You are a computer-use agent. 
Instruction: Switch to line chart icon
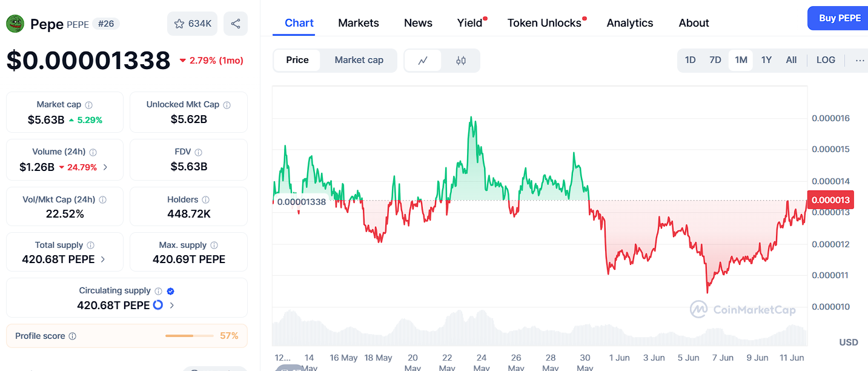(x=423, y=60)
